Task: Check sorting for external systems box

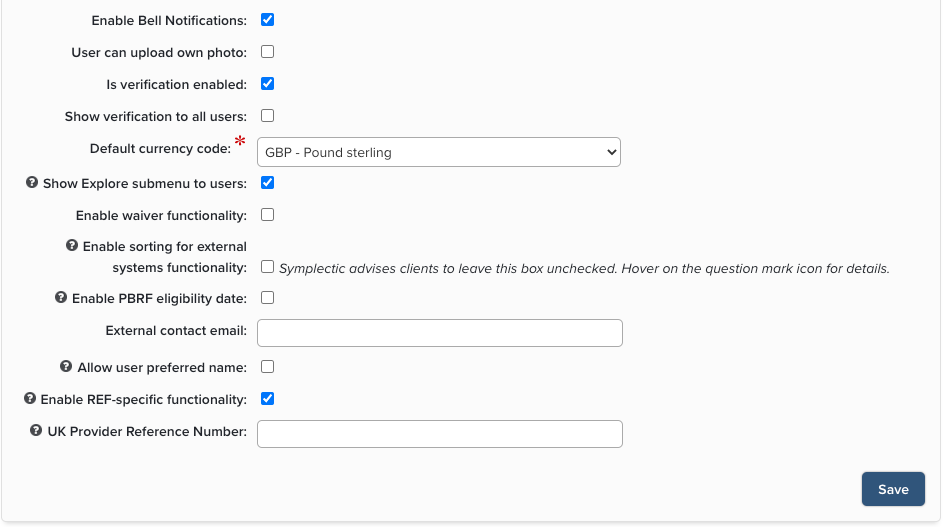Action: 267,267
